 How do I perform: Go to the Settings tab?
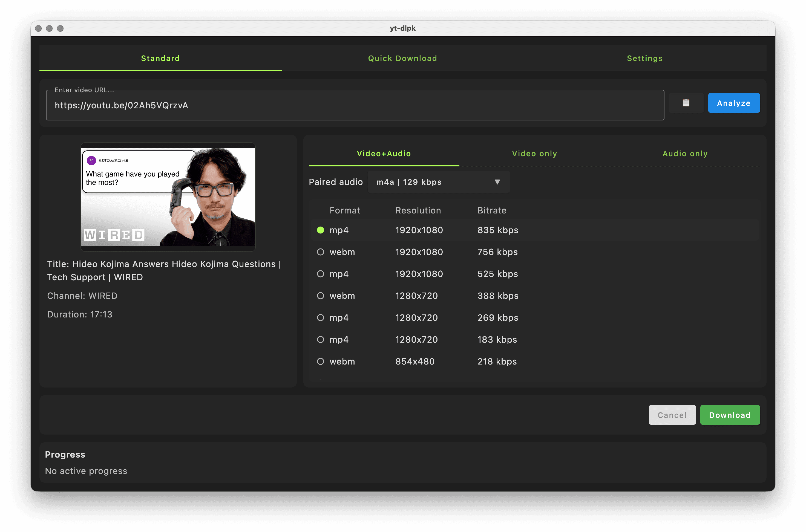[x=645, y=58]
